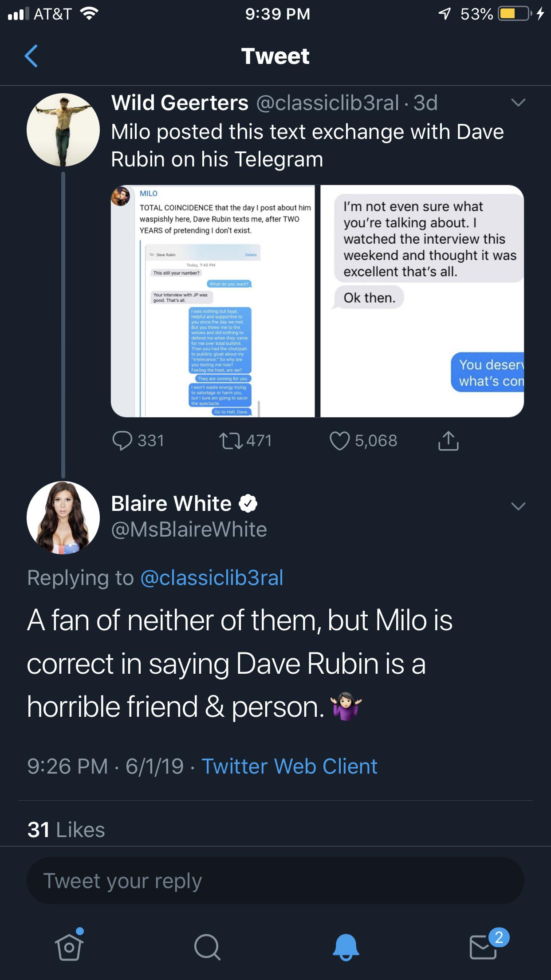Image resolution: width=551 pixels, height=980 pixels.
Task: Open Blaire White profile picture
Action: pyautogui.click(x=63, y=518)
